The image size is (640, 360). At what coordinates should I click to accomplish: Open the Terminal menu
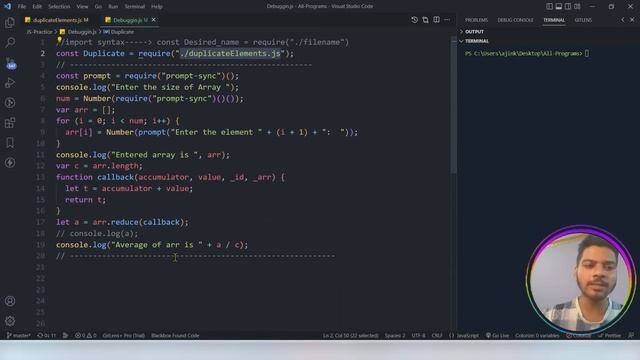tap(135, 7)
